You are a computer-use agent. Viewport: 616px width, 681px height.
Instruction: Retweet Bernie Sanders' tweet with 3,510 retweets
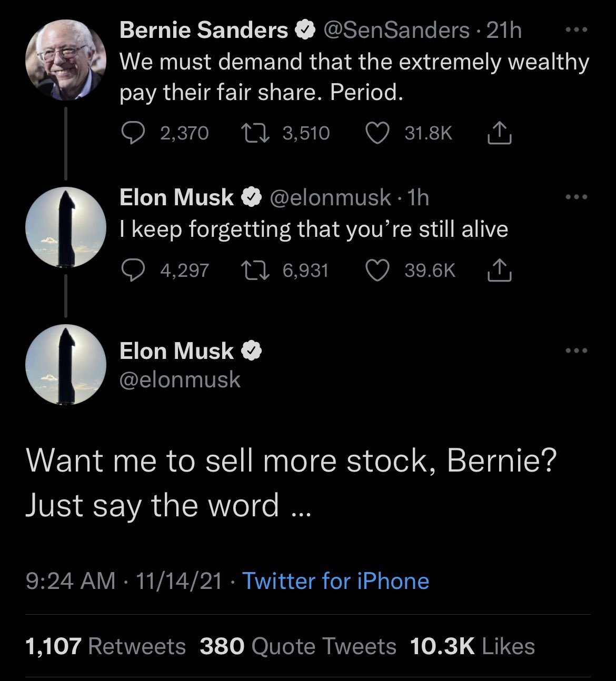pyautogui.click(x=254, y=133)
